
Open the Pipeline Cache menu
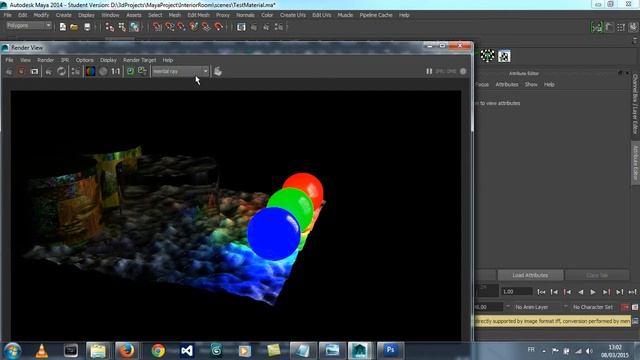(376, 15)
